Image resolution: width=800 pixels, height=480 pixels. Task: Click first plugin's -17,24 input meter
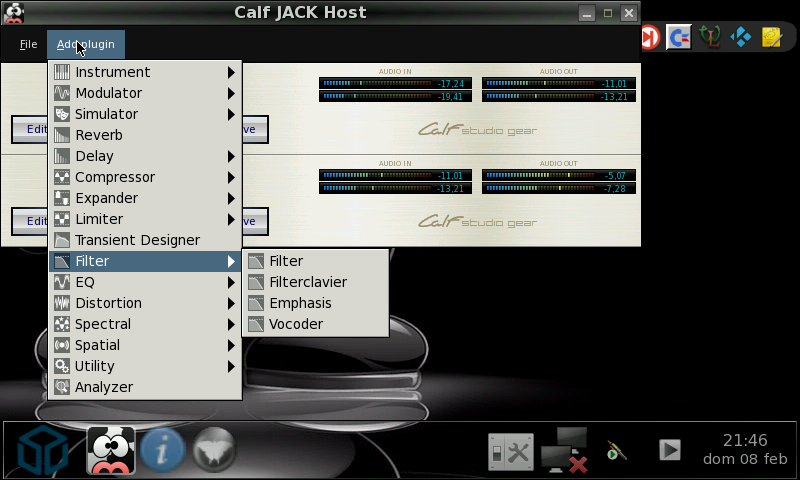pos(395,83)
